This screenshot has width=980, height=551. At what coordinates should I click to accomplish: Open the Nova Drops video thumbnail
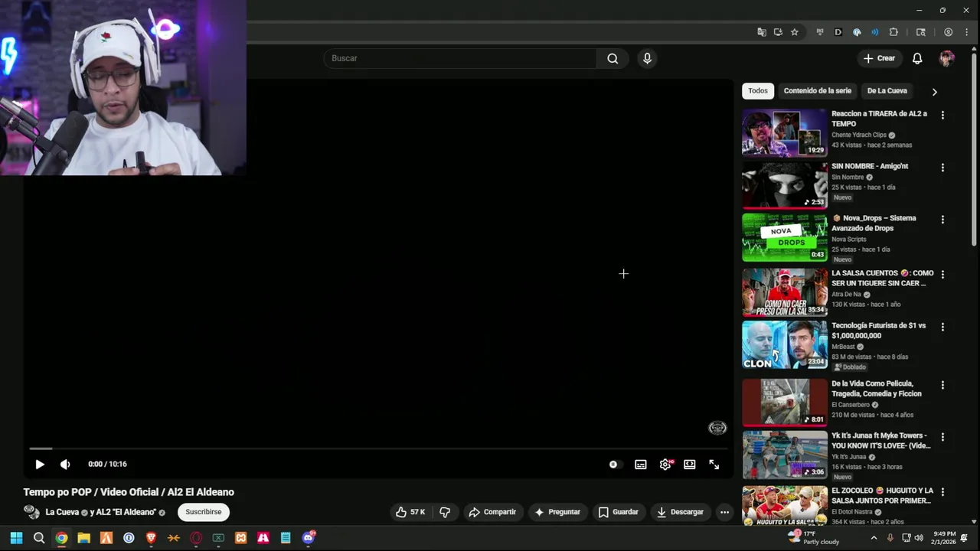785,237
